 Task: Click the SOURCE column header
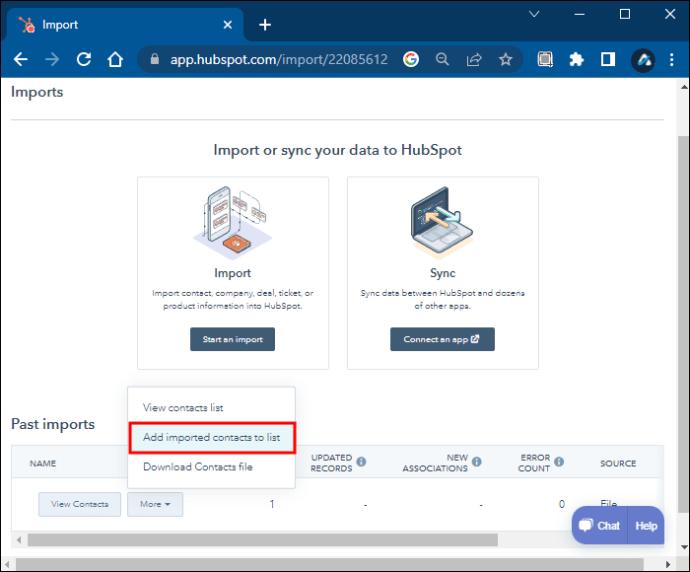(618, 463)
